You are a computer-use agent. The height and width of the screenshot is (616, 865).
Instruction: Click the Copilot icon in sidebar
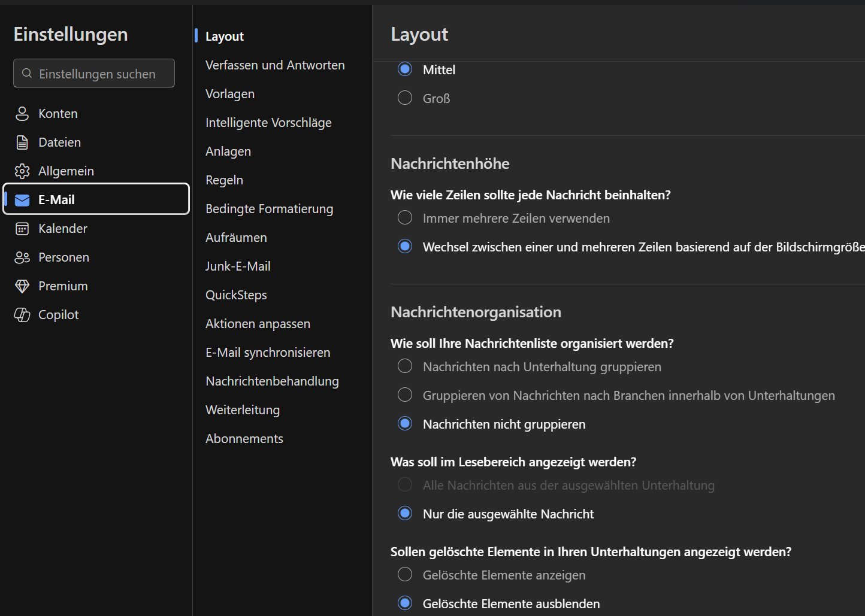pyautogui.click(x=22, y=315)
